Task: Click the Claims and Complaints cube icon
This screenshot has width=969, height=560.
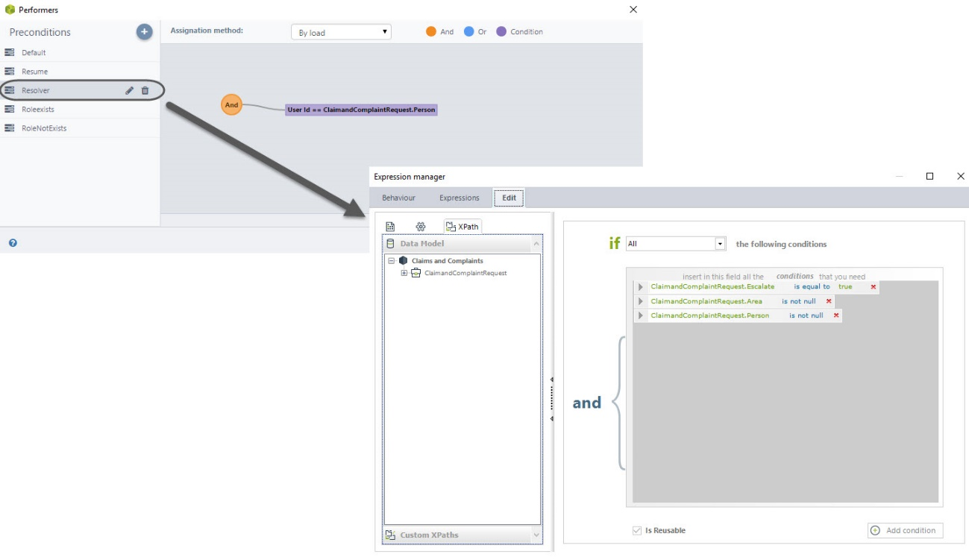Action: [x=404, y=261]
